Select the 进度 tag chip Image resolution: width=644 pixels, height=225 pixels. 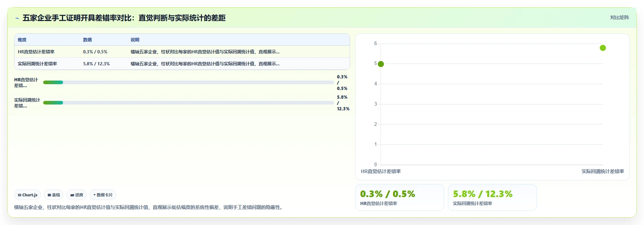(76, 195)
